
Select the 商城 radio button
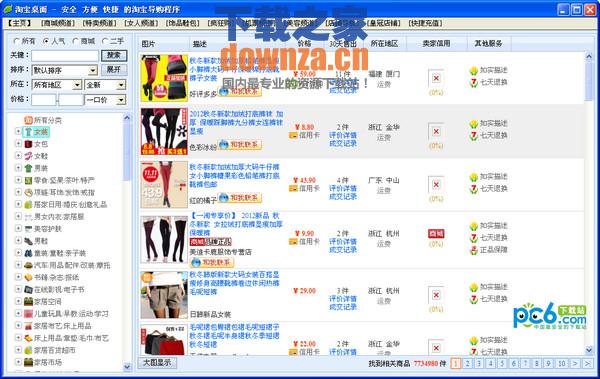click(x=75, y=41)
